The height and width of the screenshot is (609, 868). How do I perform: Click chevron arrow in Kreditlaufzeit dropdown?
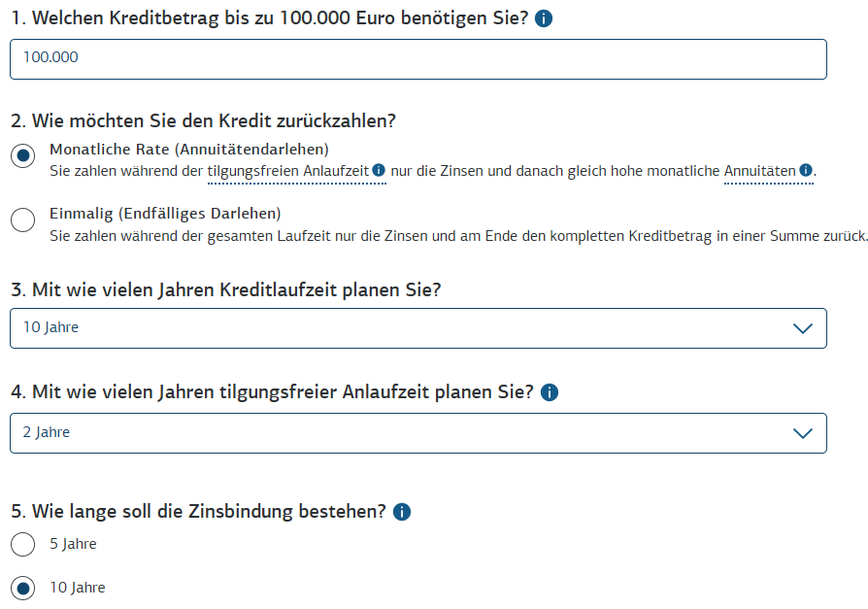(x=802, y=328)
